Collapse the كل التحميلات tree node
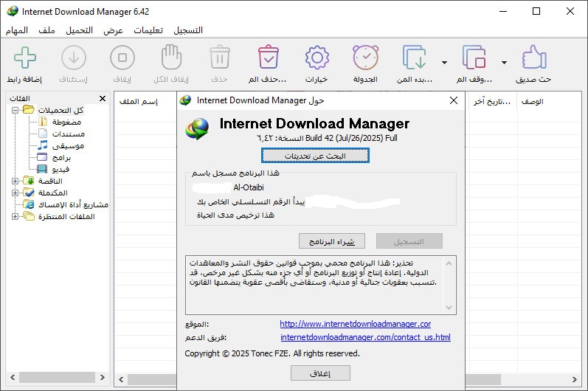The width and height of the screenshot is (588, 391). (15, 110)
